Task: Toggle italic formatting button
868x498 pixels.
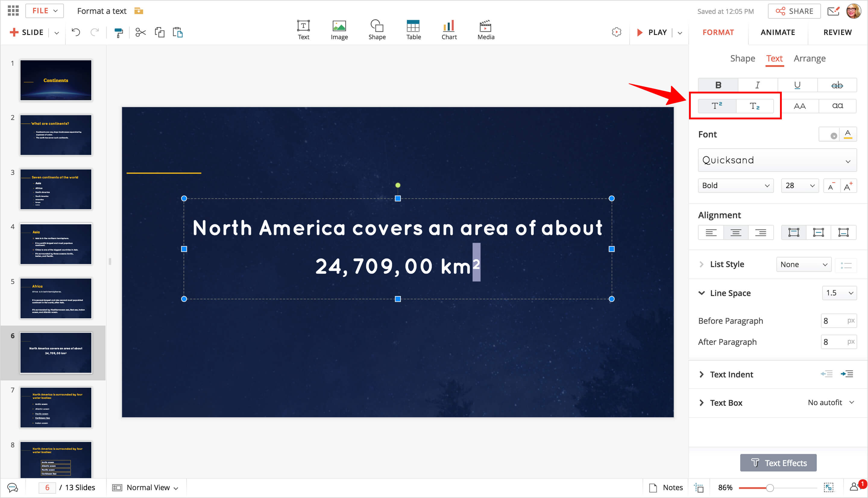Action: pos(757,85)
